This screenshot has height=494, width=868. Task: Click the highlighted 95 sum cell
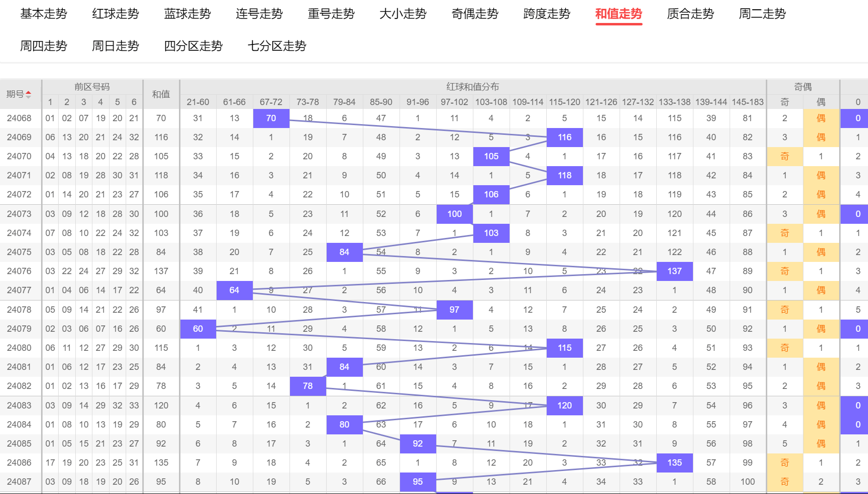click(x=418, y=482)
